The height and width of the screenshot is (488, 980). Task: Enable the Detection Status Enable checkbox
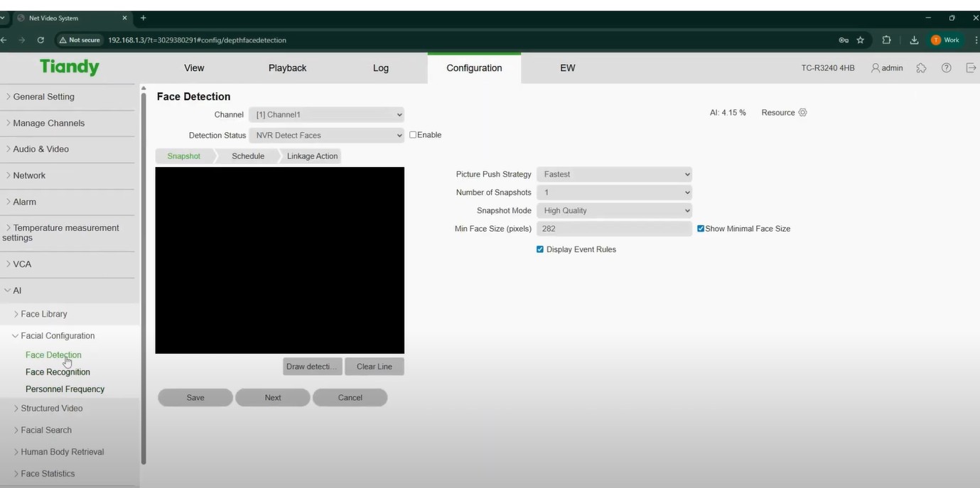click(x=412, y=134)
